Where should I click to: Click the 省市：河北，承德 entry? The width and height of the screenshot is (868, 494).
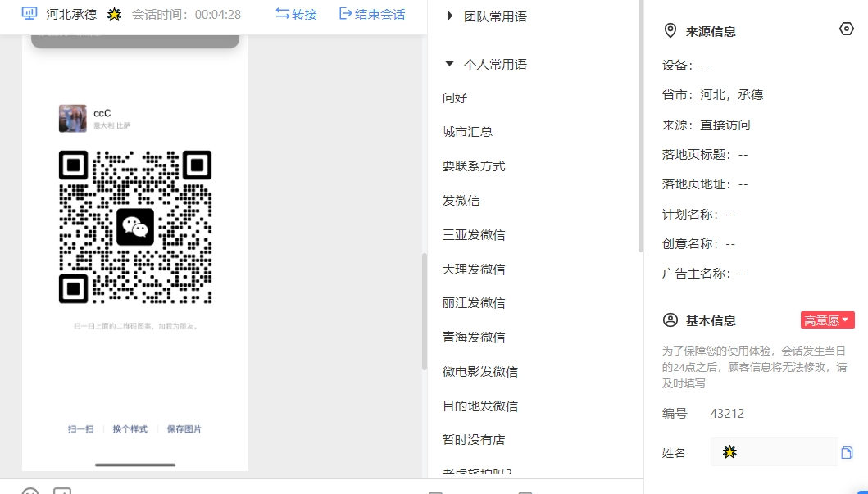coord(712,94)
